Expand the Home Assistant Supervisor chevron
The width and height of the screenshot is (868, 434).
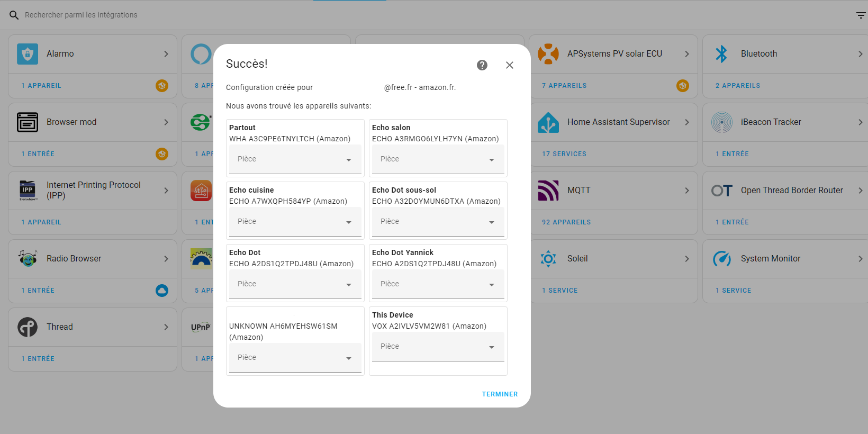point(687,122)
